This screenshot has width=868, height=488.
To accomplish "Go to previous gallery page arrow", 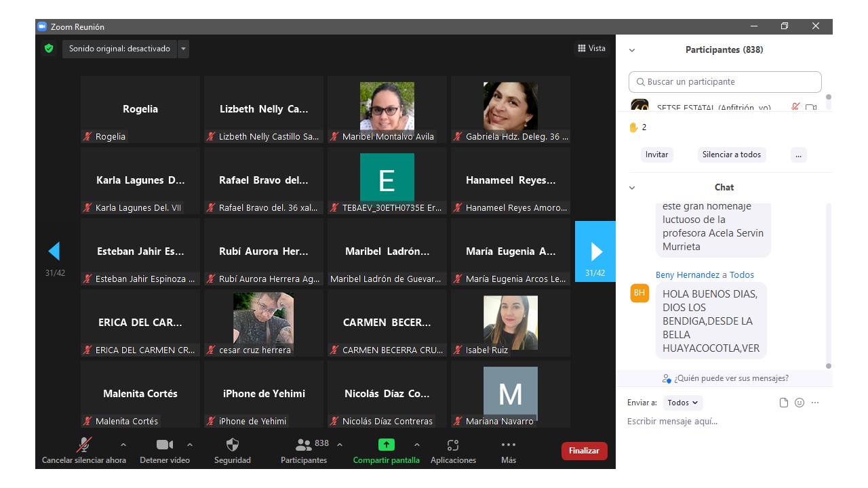I will (x=54, y=251).
